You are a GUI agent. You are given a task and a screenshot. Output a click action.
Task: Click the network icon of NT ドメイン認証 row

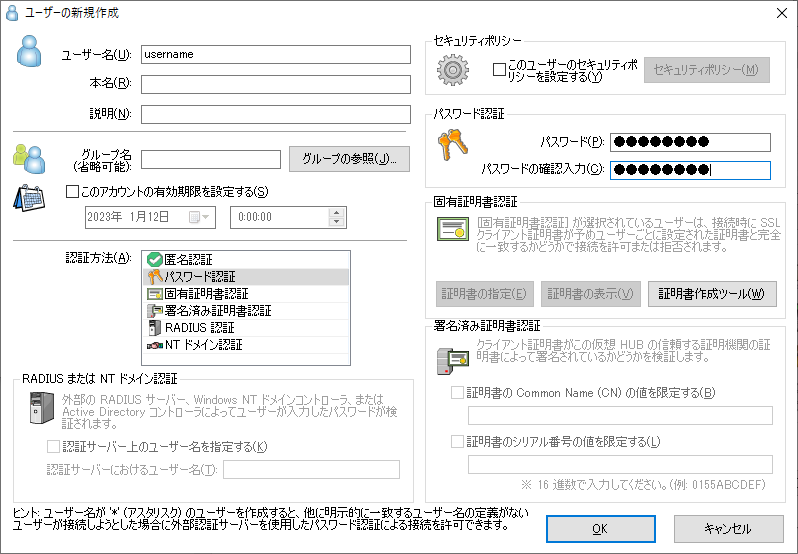point(154,345)
